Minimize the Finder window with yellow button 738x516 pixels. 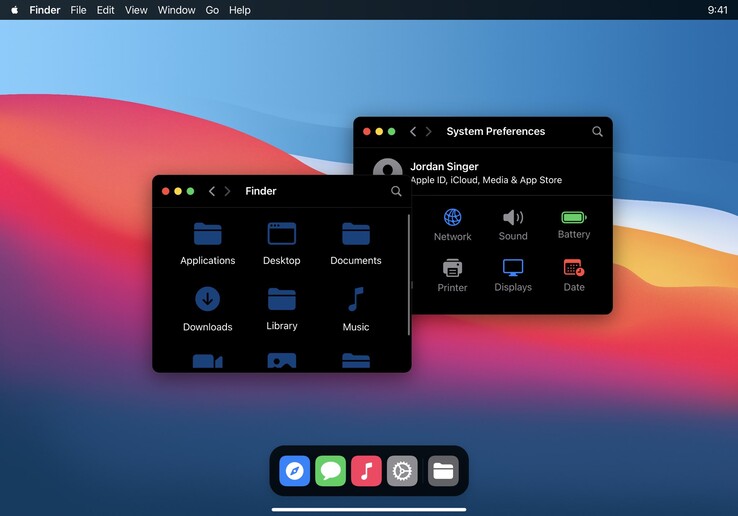[x=178, y=191]
